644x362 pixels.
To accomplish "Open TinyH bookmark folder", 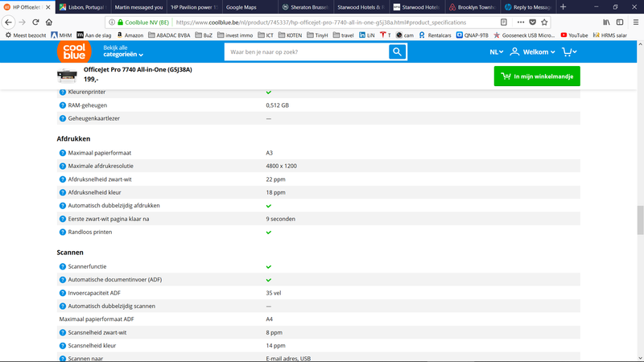I will pos(317,35).
